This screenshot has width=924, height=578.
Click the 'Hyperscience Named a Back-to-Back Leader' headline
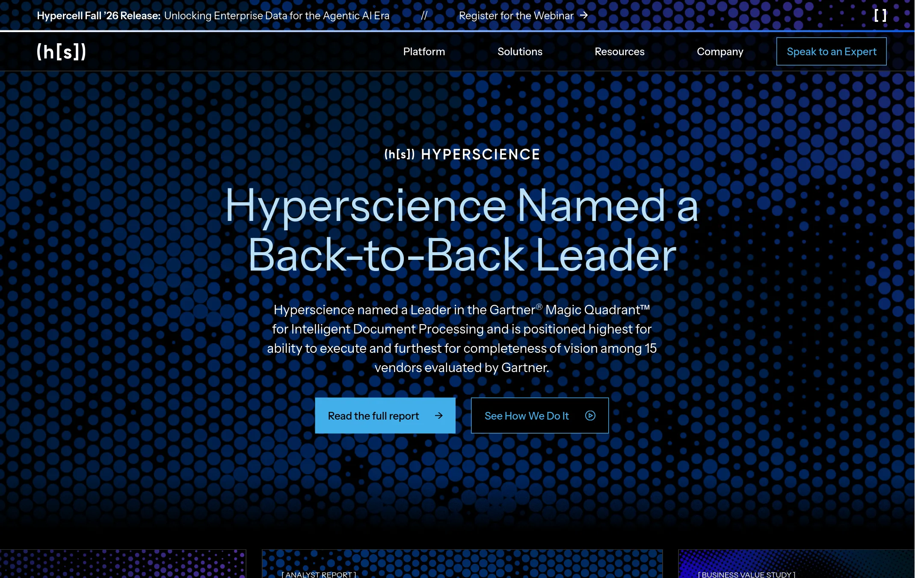coord(462,230)
